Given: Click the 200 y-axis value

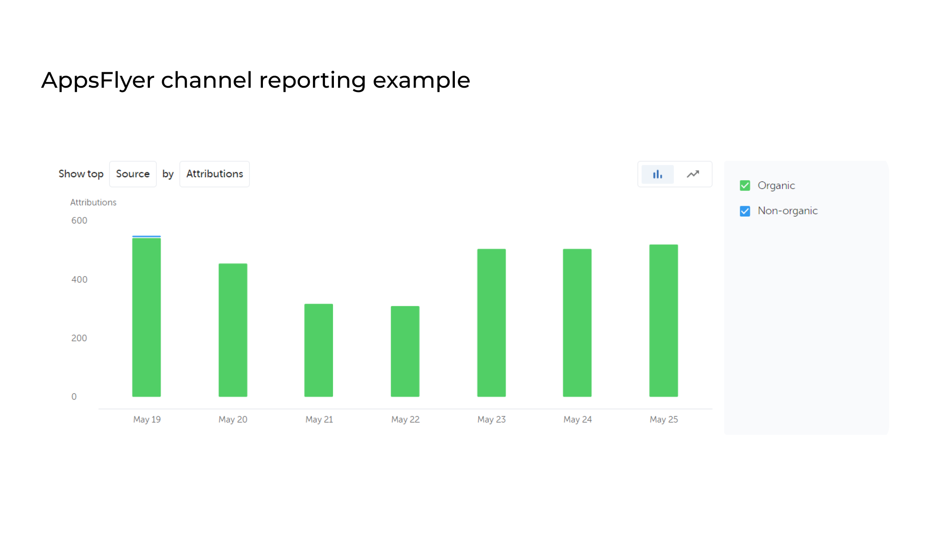Looking at the screenshot, I should [79, 338].
